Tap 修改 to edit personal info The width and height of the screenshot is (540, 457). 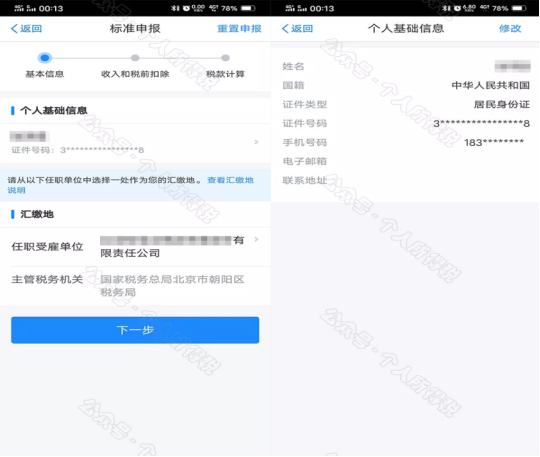point(510,29)
